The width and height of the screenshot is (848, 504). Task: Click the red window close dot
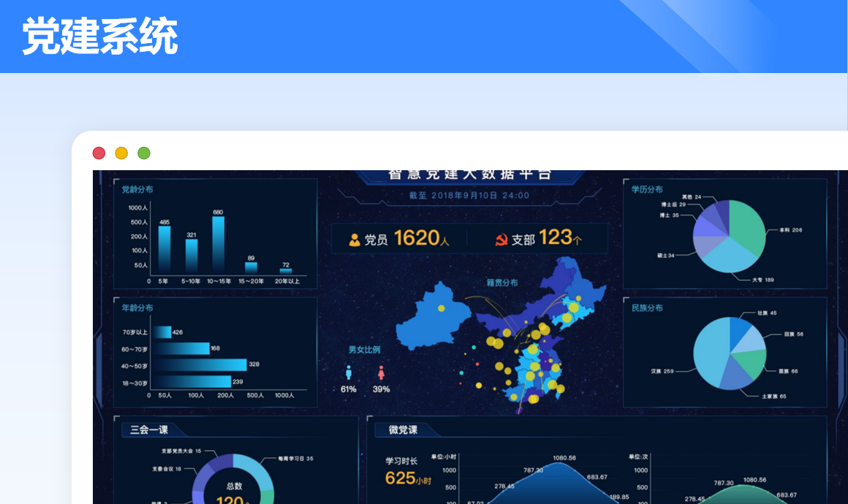point(99,153)
